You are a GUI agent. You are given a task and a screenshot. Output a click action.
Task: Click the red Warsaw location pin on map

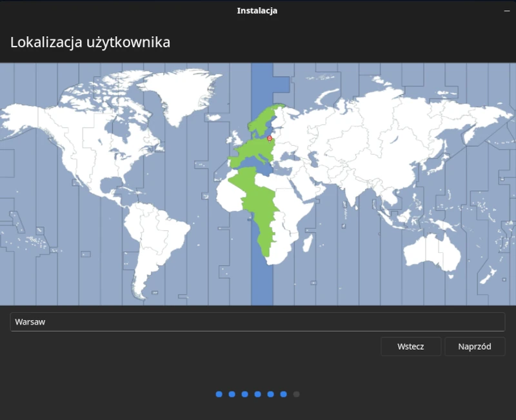tap(270, 139)
